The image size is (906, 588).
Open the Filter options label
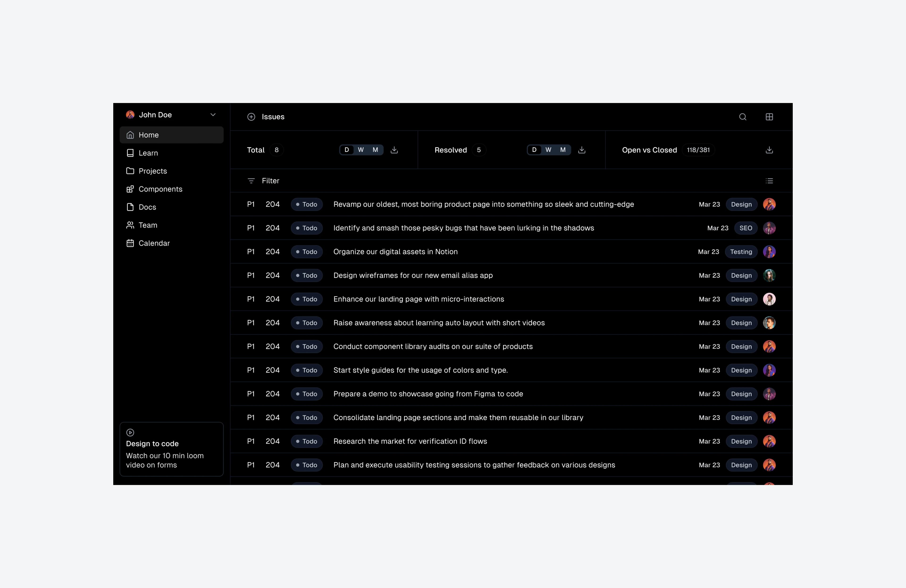(271, 181)
